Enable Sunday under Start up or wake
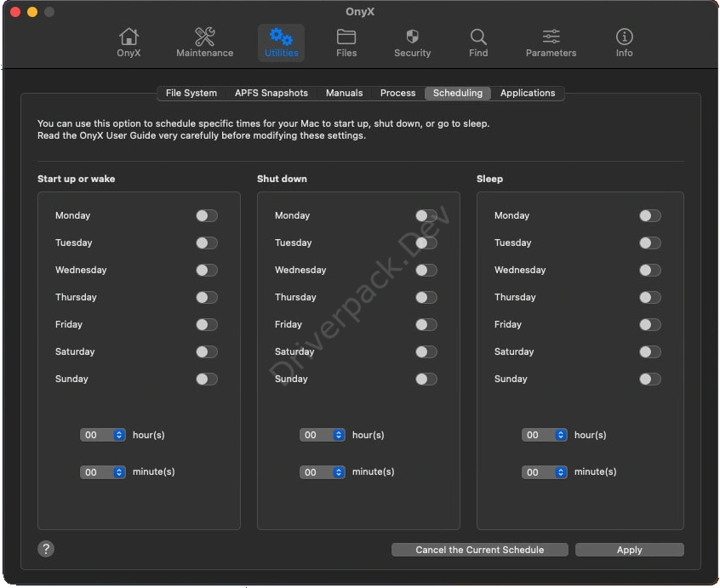 coord(207,379)
